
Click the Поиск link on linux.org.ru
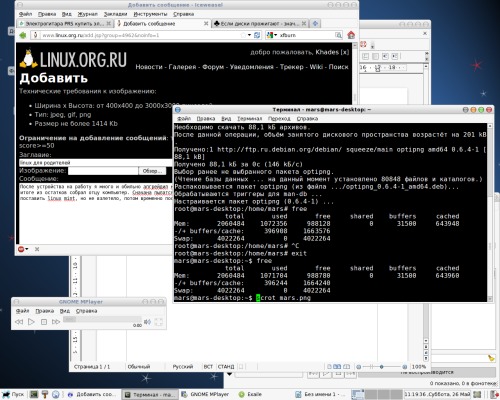tap(338, 67)
